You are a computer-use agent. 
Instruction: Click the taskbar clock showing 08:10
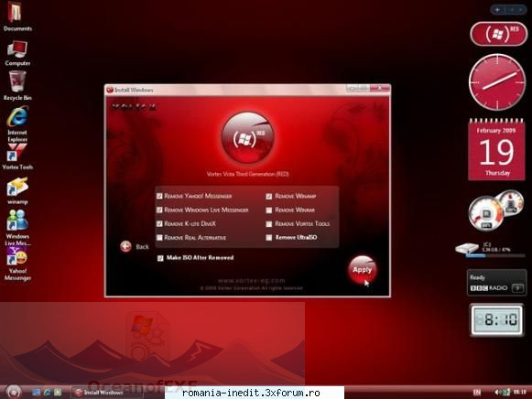click(519, 393)
